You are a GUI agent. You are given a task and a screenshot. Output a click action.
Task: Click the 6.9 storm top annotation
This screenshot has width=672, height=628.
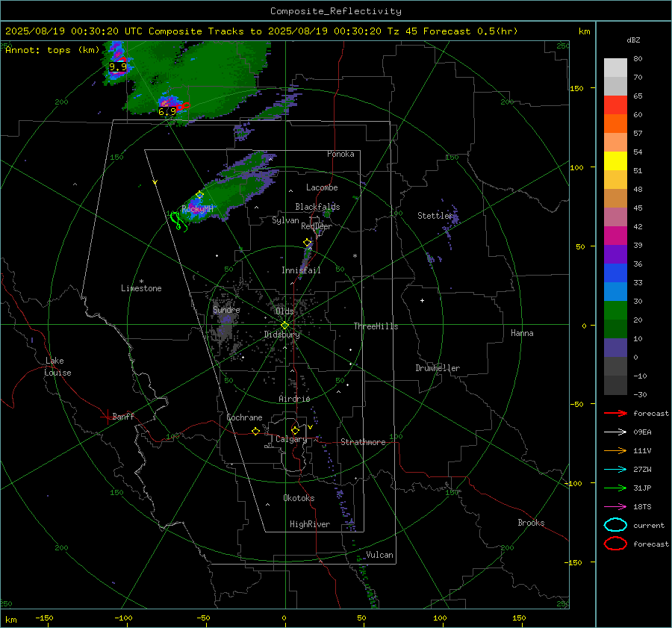(167, 111)
